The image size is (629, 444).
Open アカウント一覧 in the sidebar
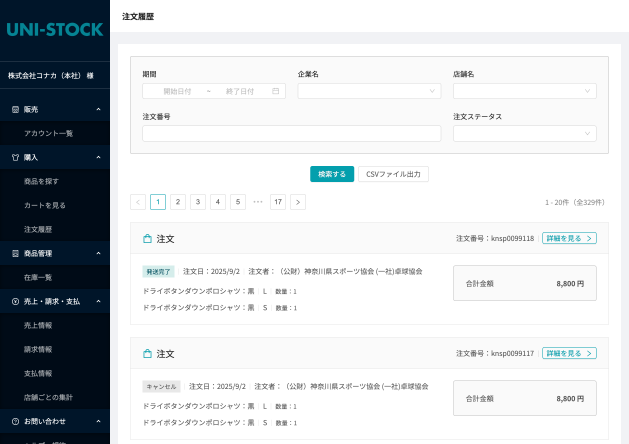tap(48, 133)
